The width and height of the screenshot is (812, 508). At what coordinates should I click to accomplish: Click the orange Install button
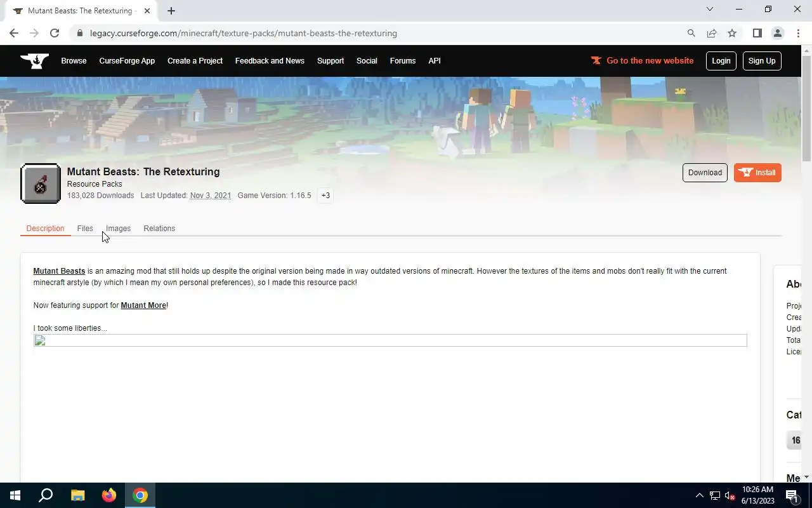click(x=757, y=173)
